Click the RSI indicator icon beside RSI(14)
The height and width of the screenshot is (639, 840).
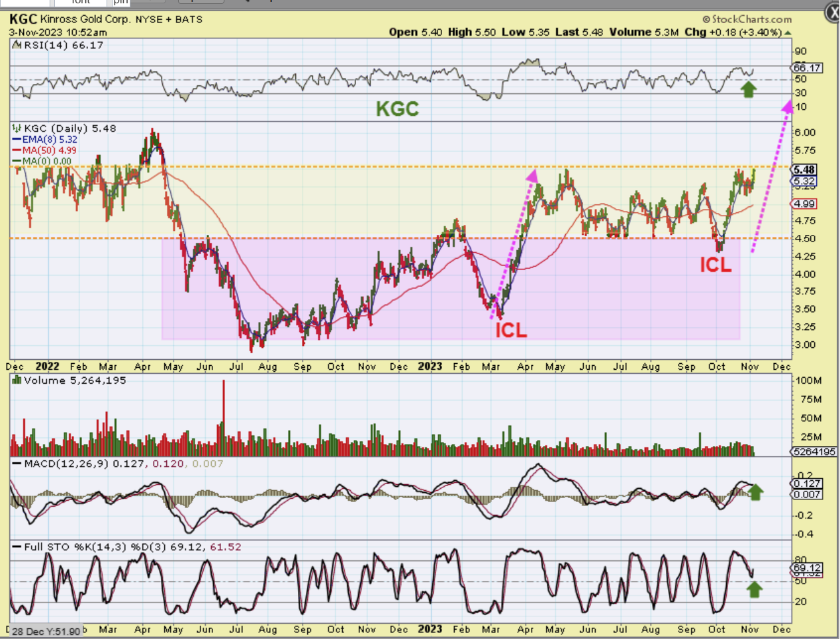click(17, 45)
